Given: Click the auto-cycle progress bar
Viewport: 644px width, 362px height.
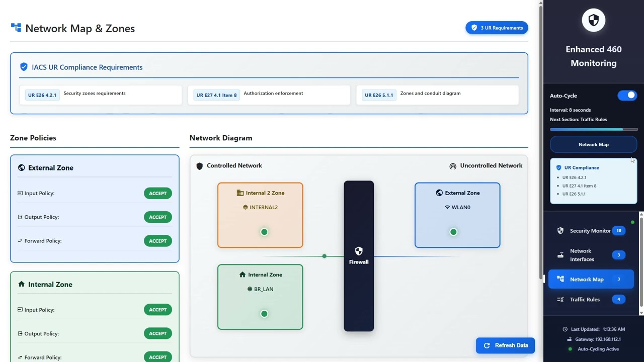Looking at the screenshot, I should (x=593, y=129).
